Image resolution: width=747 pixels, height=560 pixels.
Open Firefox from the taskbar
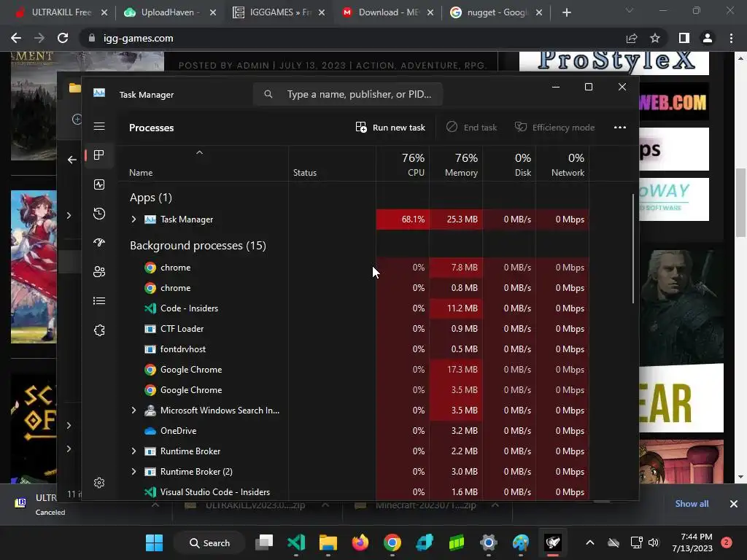pos(360,542)
